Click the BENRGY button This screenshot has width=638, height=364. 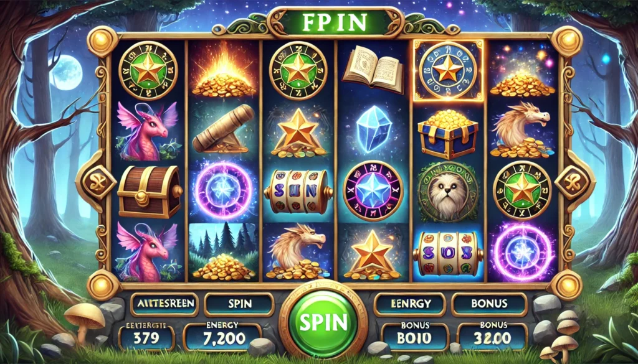click(x=409, y=304)
